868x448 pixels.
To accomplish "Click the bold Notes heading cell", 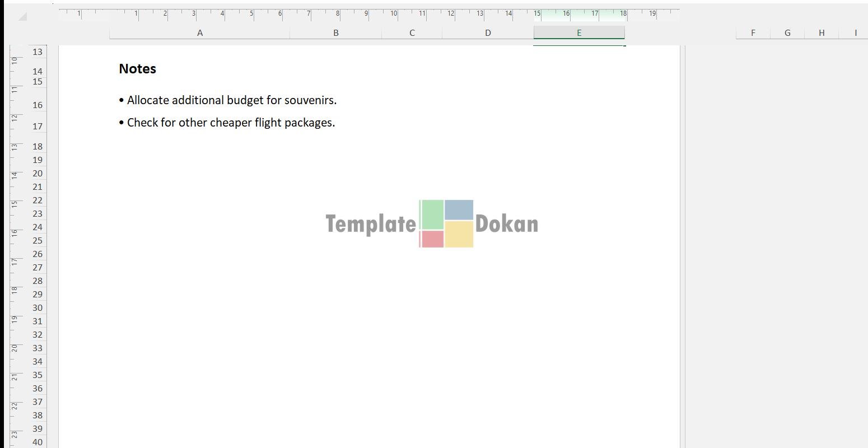I will (138, 69).
